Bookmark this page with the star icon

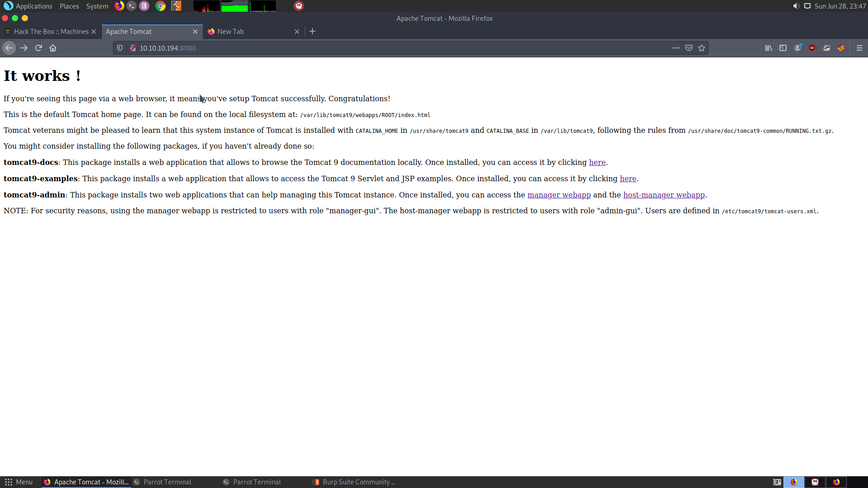pyautogui.click(x=702, y=48)
